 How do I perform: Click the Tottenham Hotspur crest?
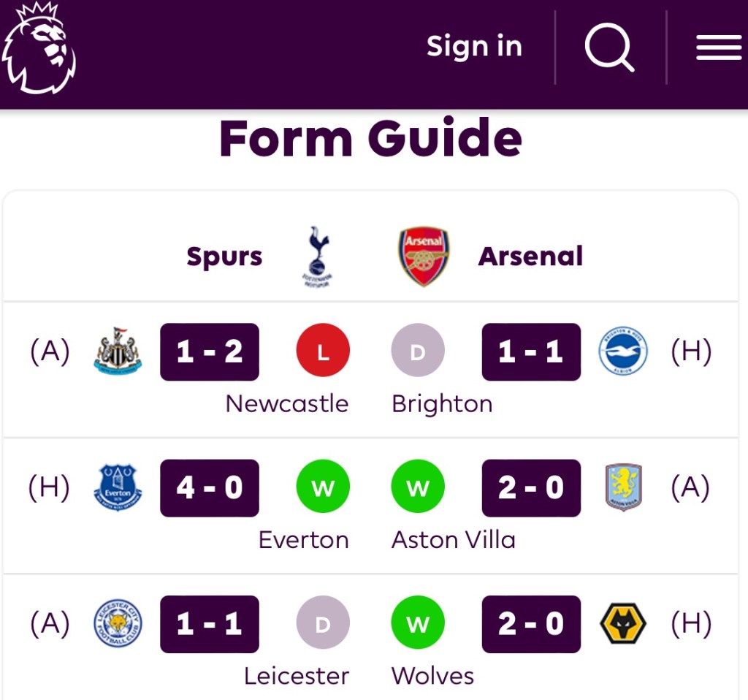click(318, 256)
